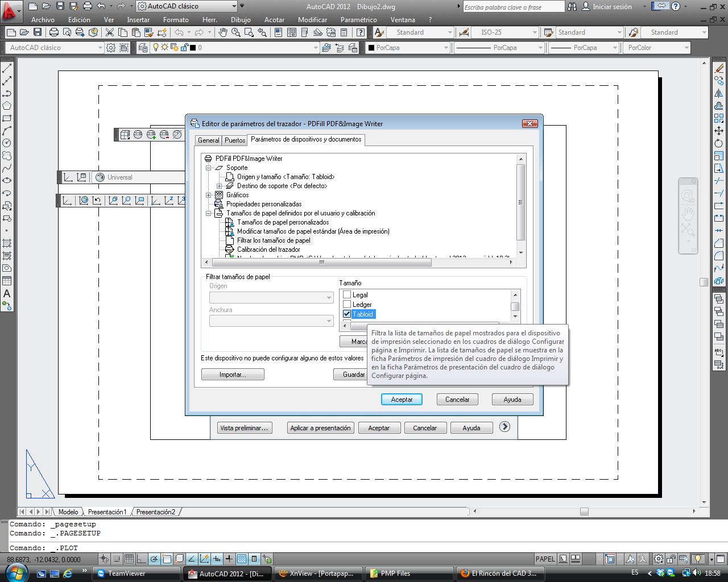This screenshot has height=582, width=728.
Task: Toggle PAPEL space button in status bar
Action: pos(545,559)
